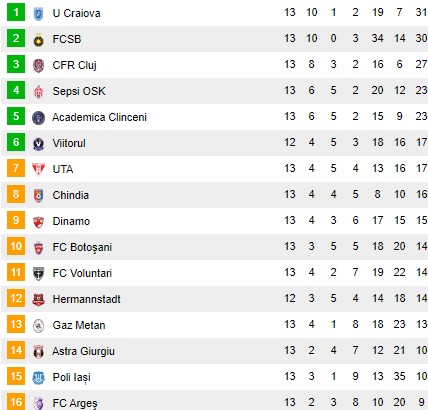Click the Viitorul club crest
428x410 pixels.
pos(38,144)
